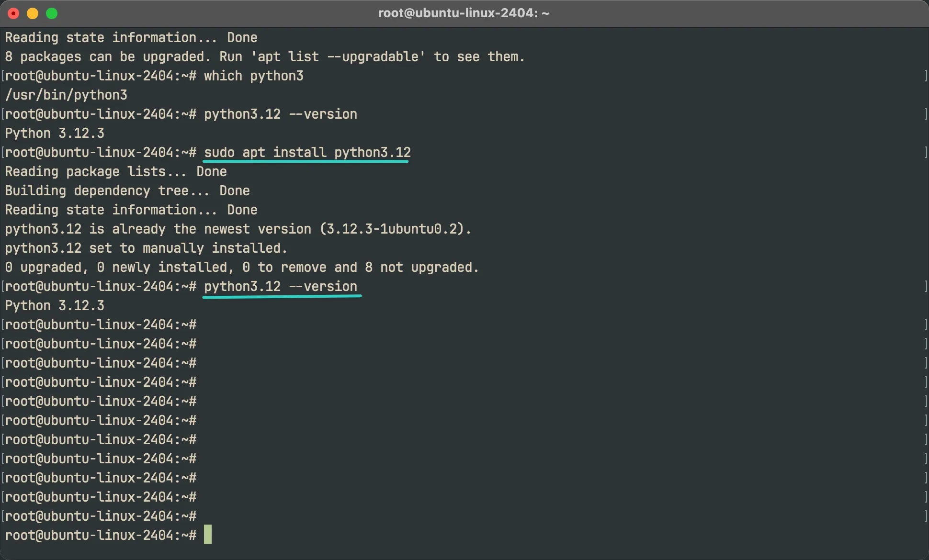The height and width of the screenshot is (560, 929).
Task: Maximize the terminal using the green button
Action: tap(52, 13)
